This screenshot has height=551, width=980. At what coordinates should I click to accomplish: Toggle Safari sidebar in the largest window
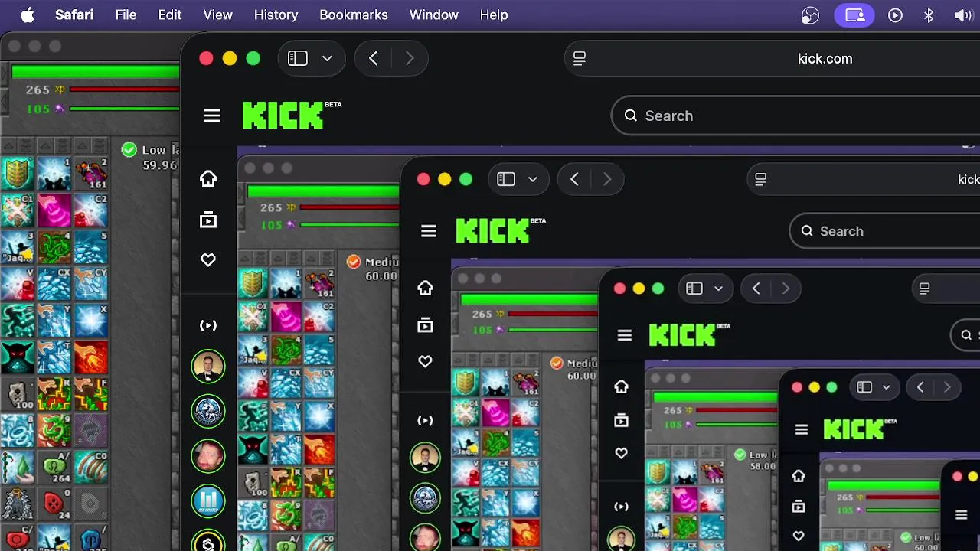tap(298, 58)
